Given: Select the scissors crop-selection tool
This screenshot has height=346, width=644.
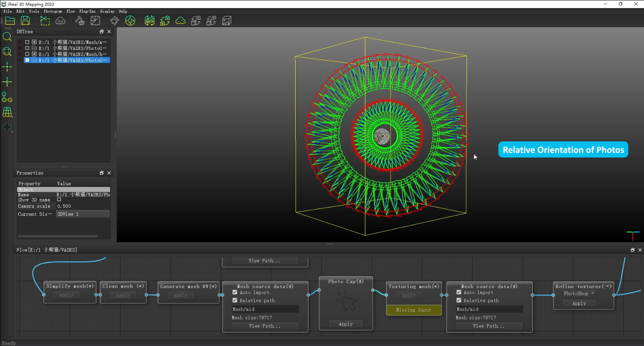Looking at the screenshot, I should point(45,21).
